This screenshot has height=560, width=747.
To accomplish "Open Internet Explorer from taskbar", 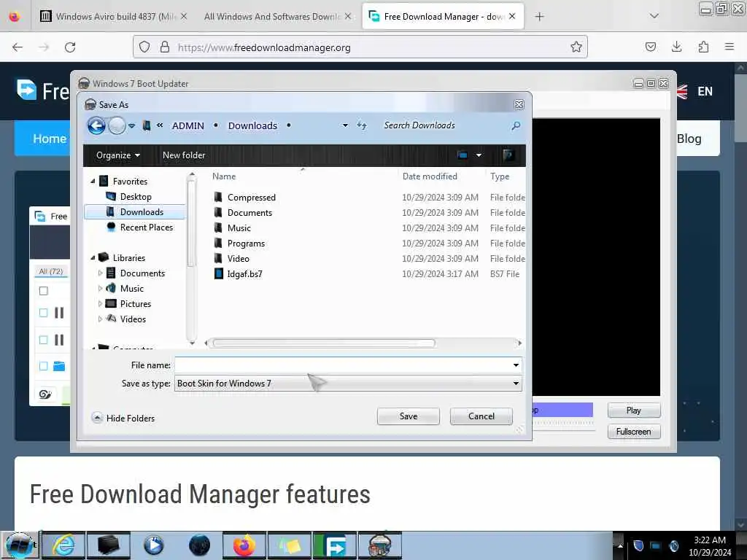I will coord(63,545).
